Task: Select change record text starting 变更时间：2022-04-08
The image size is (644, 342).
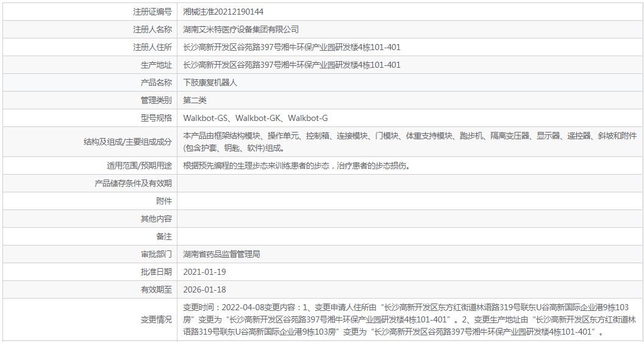Action: tap(409, 319)
